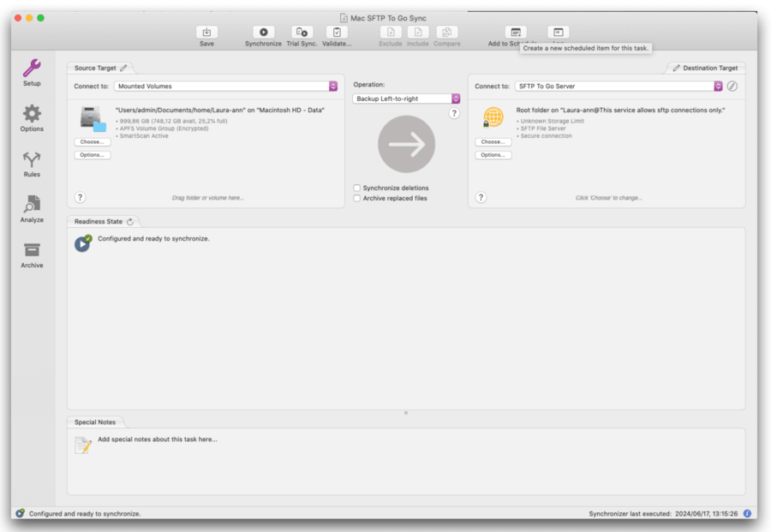The image size is (771, 532).
Task: Open the SFTP To Go Server dropdown
Action: coord(718,86)
